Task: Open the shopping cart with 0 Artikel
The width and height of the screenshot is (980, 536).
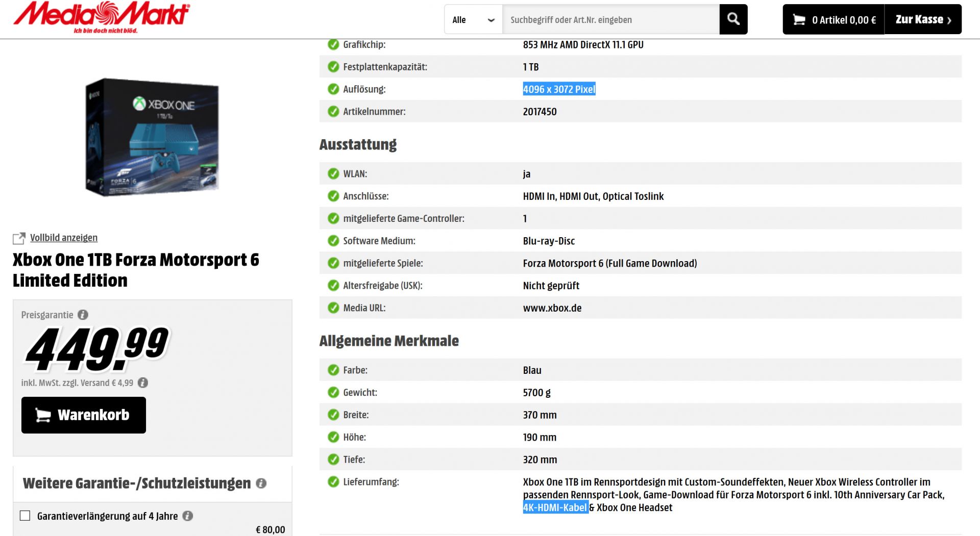Action: 833,20
